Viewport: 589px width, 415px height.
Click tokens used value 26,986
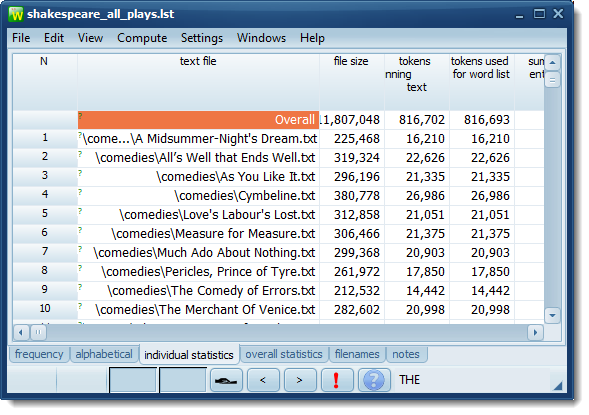pos(482,196)
